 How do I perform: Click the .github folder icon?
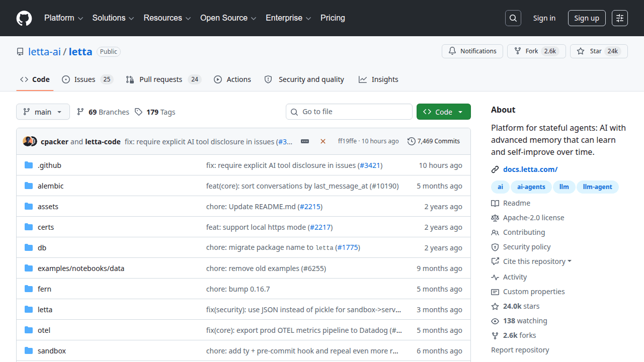click(x=29, y=165)
